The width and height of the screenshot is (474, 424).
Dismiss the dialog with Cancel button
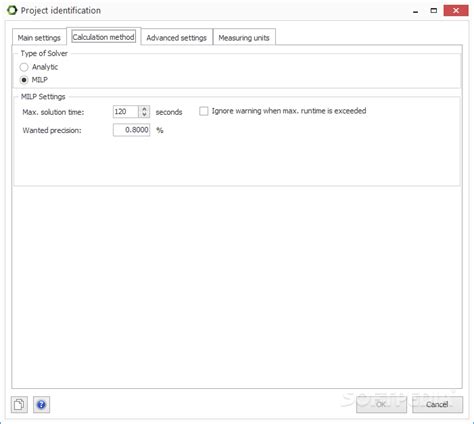point(437,404)
